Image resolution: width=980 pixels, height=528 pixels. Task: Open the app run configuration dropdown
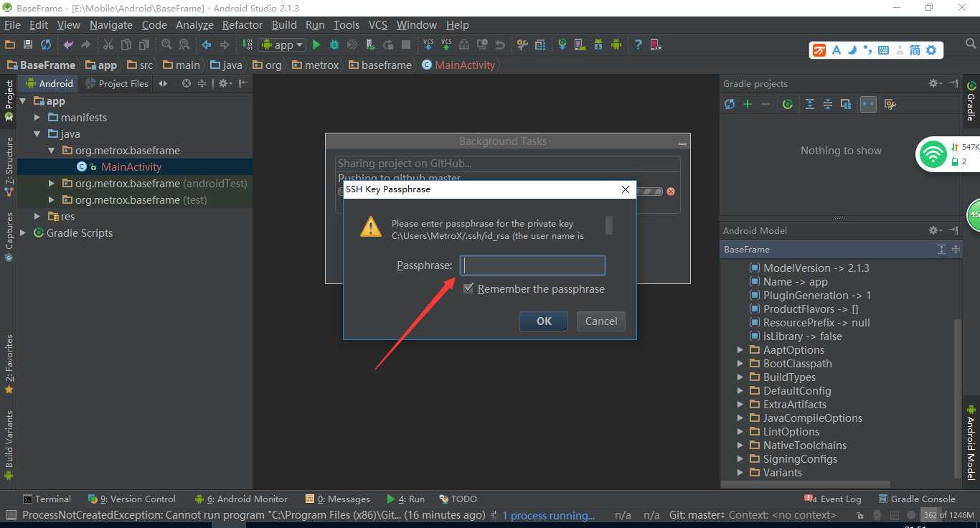(283, 44)
